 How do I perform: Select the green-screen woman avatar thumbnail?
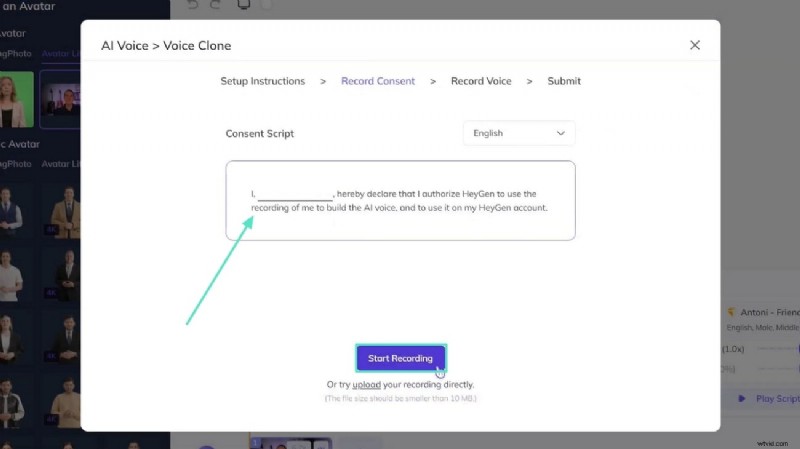17,99
